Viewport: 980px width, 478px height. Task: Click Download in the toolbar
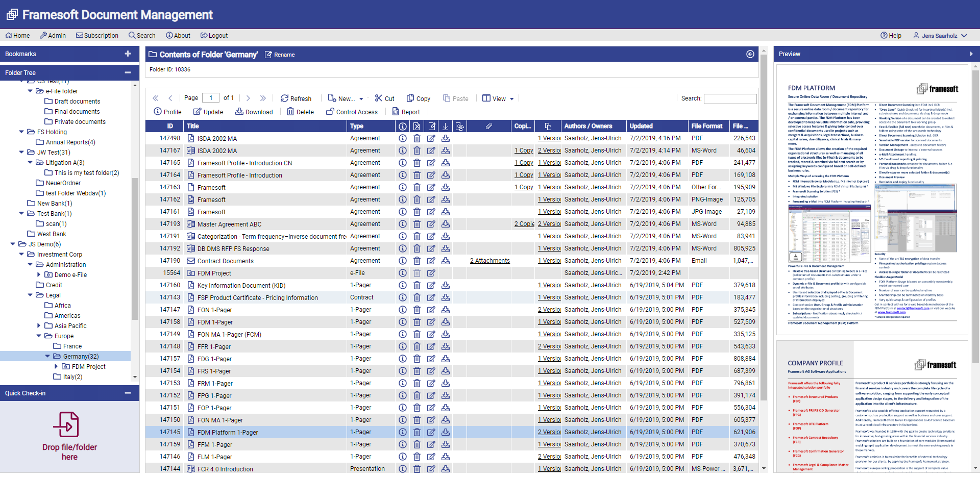coord(254,112)
